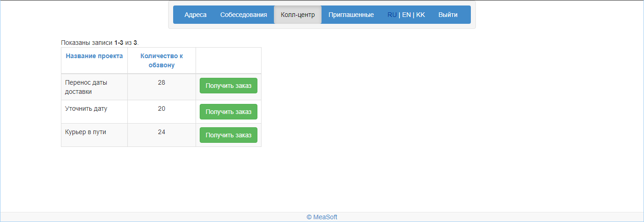The image size is (644, 222).
Task: Click the Уточнить дату project name
Action: pos(86,108)
